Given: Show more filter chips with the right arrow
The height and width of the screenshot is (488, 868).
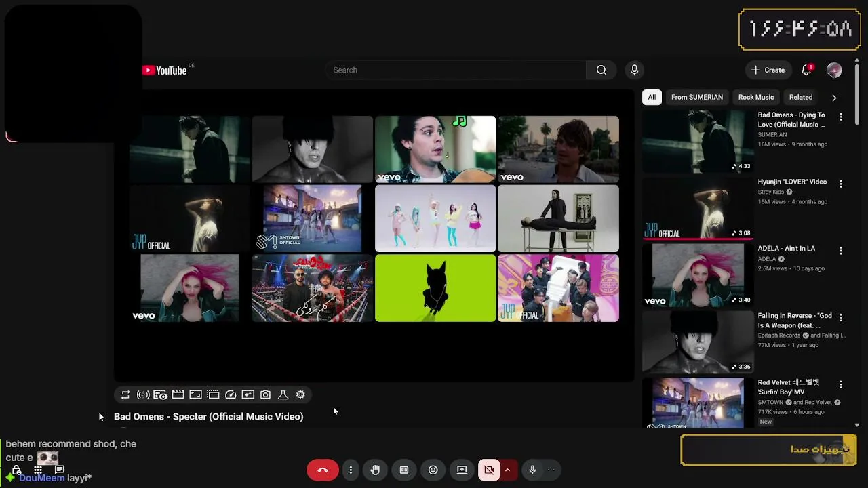Looking at the screenshot, I should (834, 98).
